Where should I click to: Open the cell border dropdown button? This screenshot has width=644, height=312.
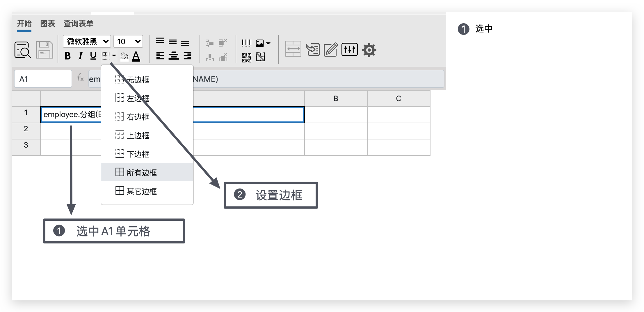click(x=109, y=56)
